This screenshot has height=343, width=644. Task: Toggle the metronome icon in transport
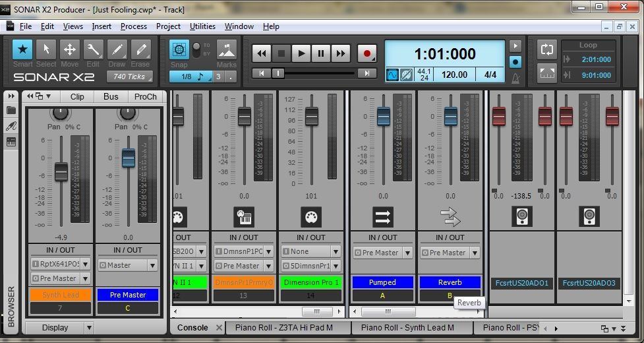tap(515, 78)
